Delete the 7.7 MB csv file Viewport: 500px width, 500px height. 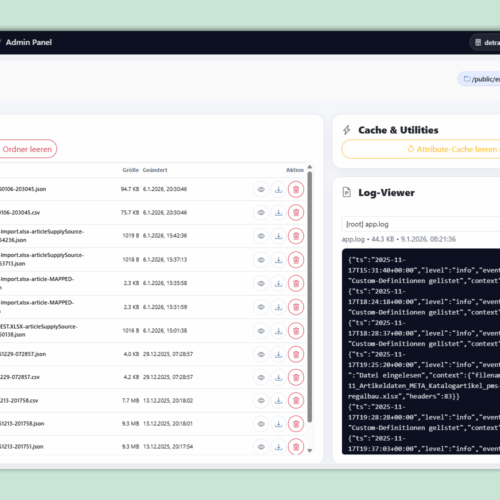(296, 401)
